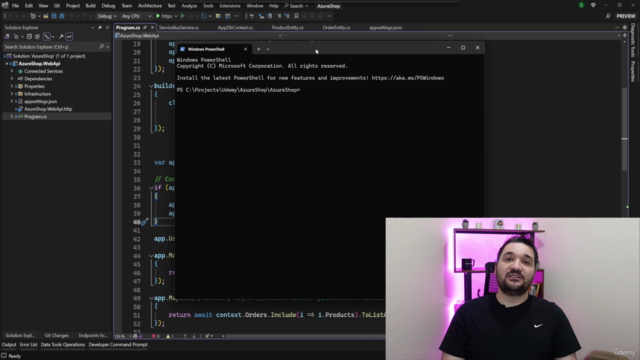Screen dimensions: 640x360
Task: Open the https launch profile dropdown arrow
Action: pyautogui.click(x=176, y=16)
